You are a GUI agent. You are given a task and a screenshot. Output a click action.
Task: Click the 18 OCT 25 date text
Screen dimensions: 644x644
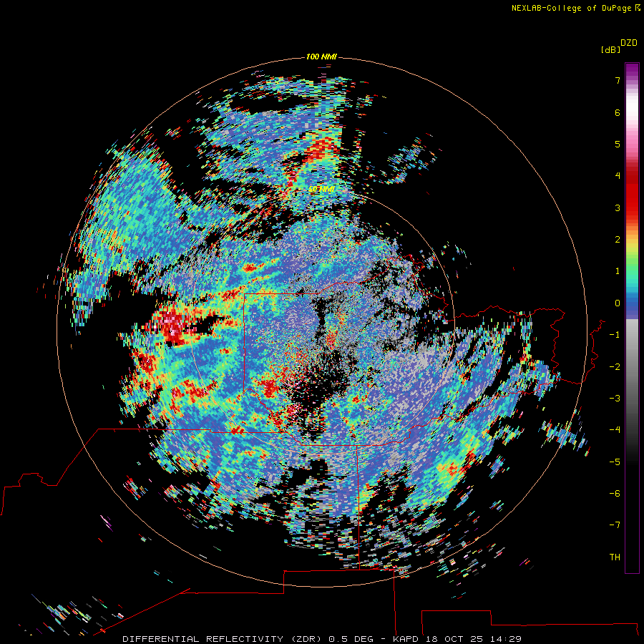[454, 639]
